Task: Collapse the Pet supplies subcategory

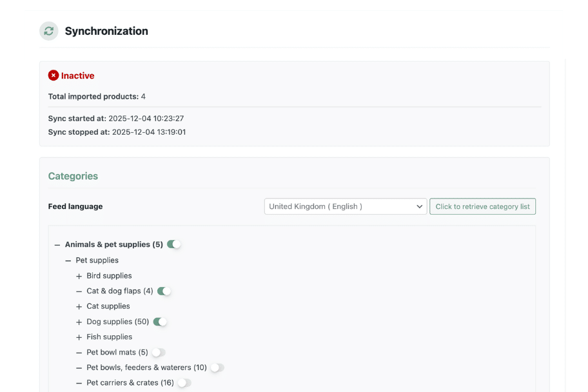Action: (x=68, y=260)
